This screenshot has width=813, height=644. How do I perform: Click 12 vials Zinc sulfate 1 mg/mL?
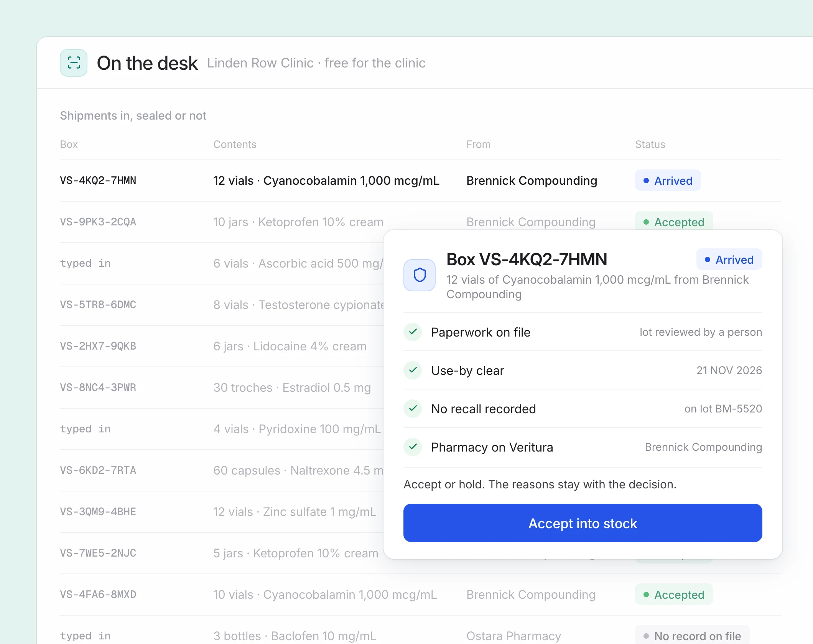coord(295,512)
